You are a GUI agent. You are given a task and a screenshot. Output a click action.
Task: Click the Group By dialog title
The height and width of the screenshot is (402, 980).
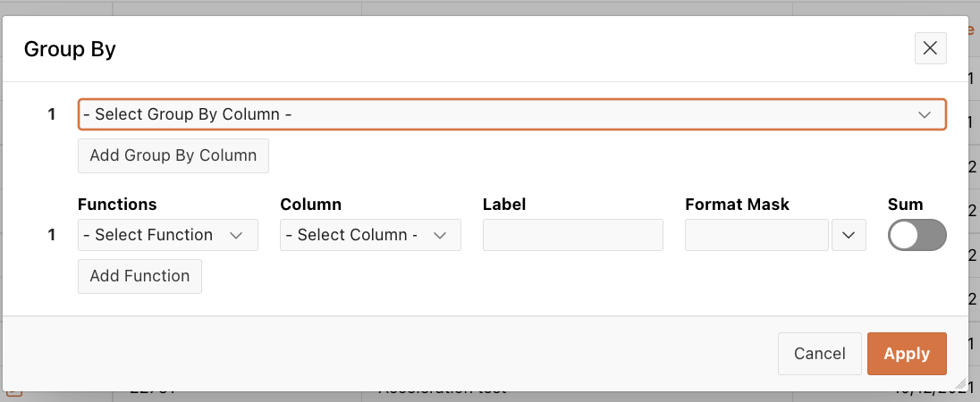pyautogui.click(x=70, y=49)
